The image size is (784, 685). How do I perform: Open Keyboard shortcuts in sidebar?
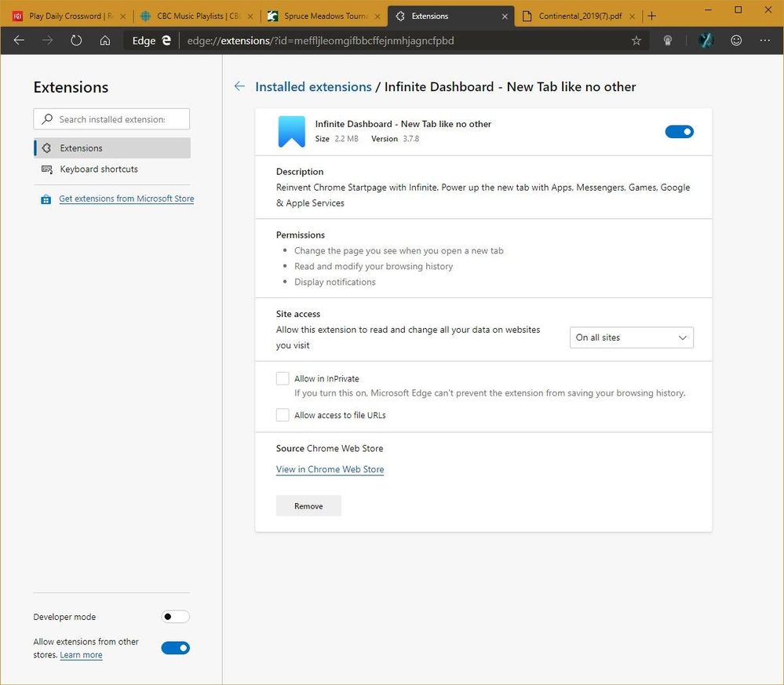112,169
